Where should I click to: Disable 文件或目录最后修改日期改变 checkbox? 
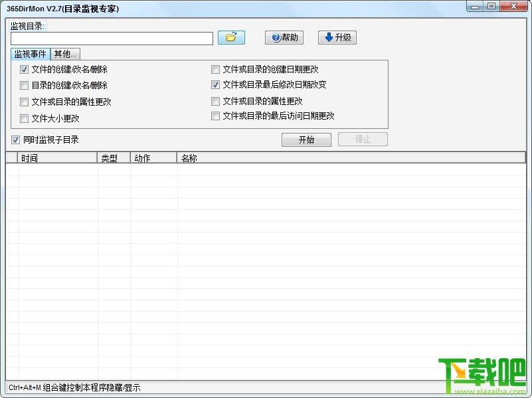(x=216, y=85)
